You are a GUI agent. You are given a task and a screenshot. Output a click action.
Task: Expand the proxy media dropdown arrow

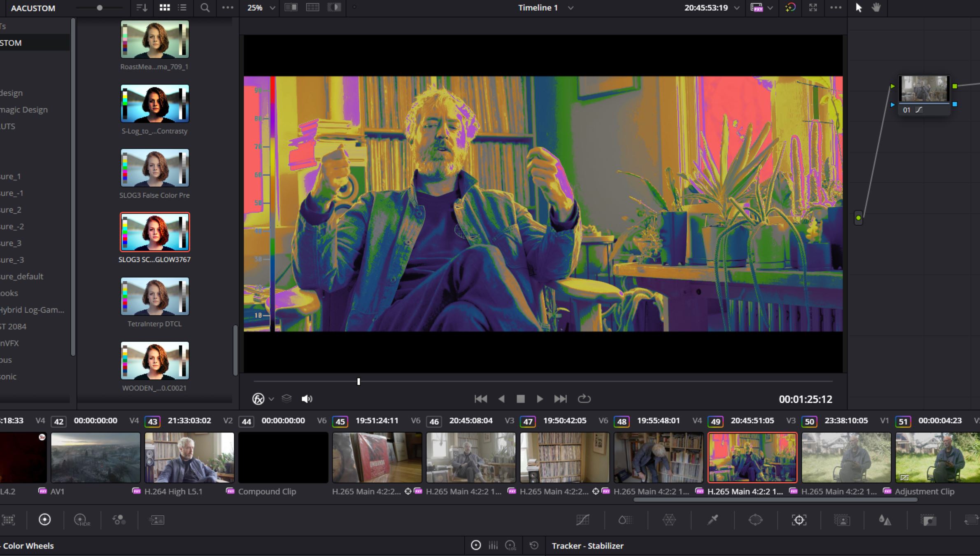770,8
